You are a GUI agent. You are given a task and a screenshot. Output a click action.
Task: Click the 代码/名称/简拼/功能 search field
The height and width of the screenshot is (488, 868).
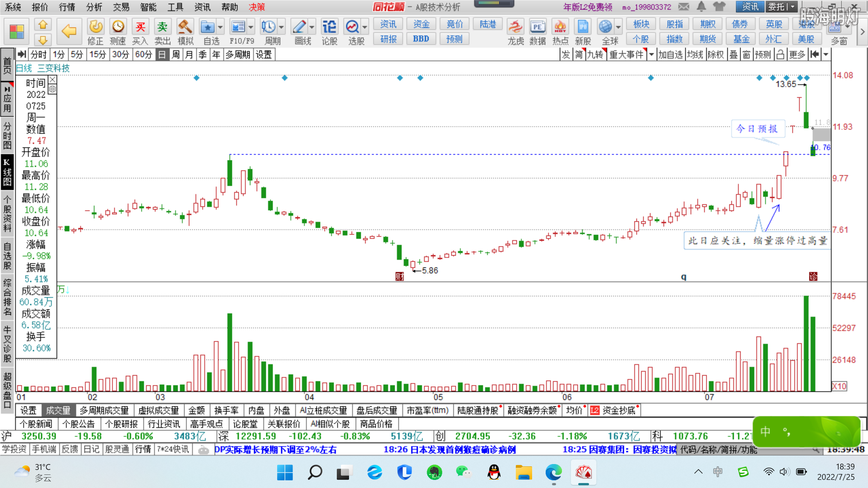(x=750, y=450)
